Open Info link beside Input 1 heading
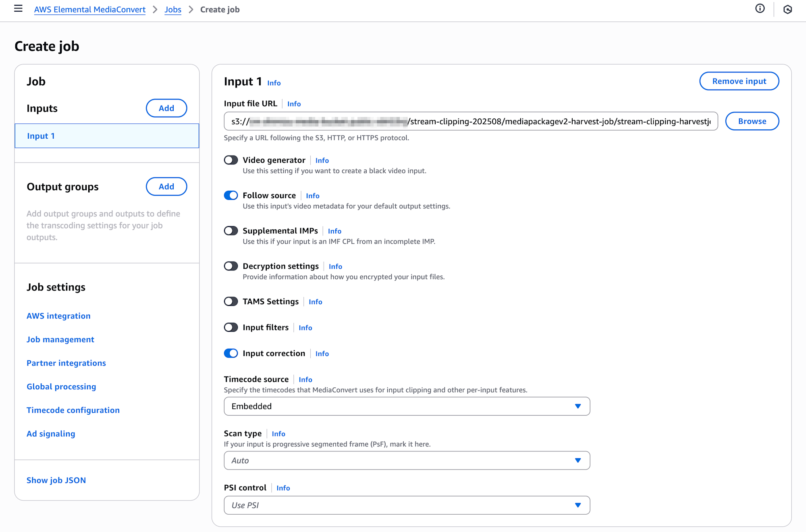The width and height of the screenshot is (806, 532). (x=274, y=83)
